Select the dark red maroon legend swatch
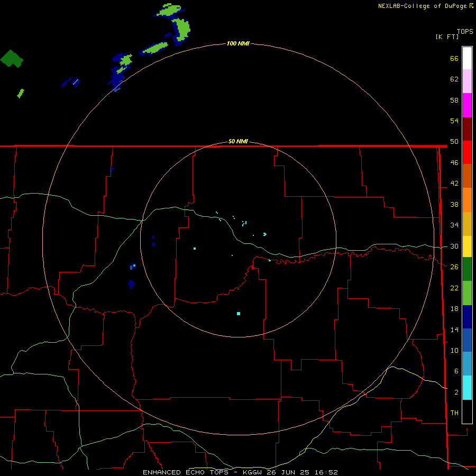 point(467,130)
